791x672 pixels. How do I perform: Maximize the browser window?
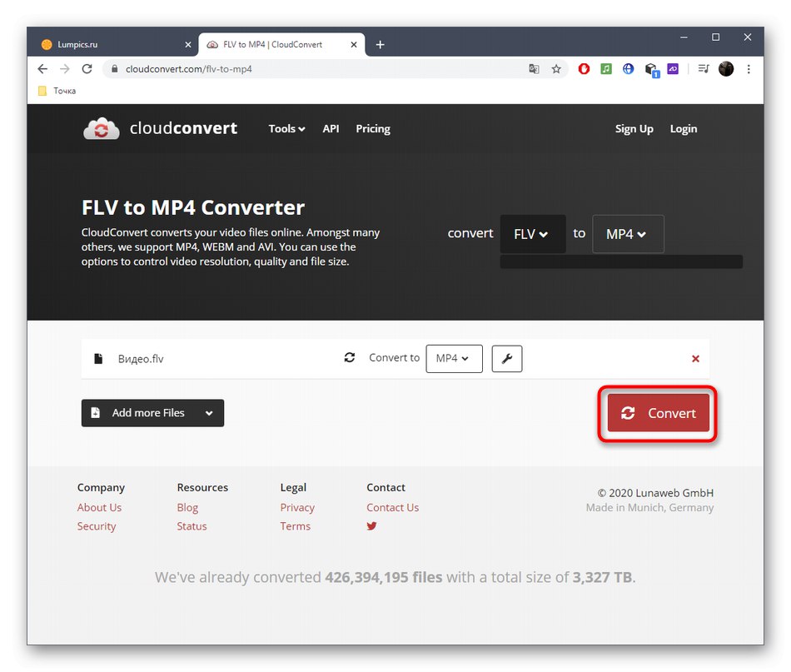click(715, 37)
